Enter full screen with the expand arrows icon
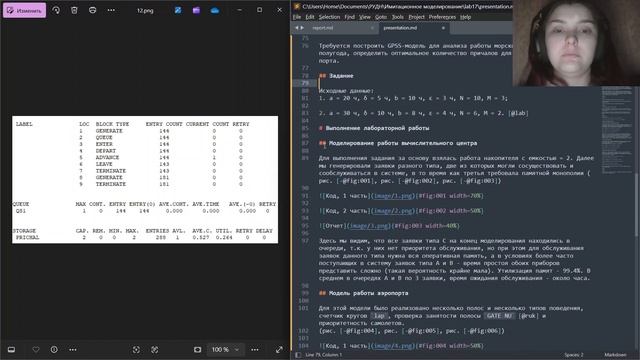This screenshot has height=360, width=640. 279,349
